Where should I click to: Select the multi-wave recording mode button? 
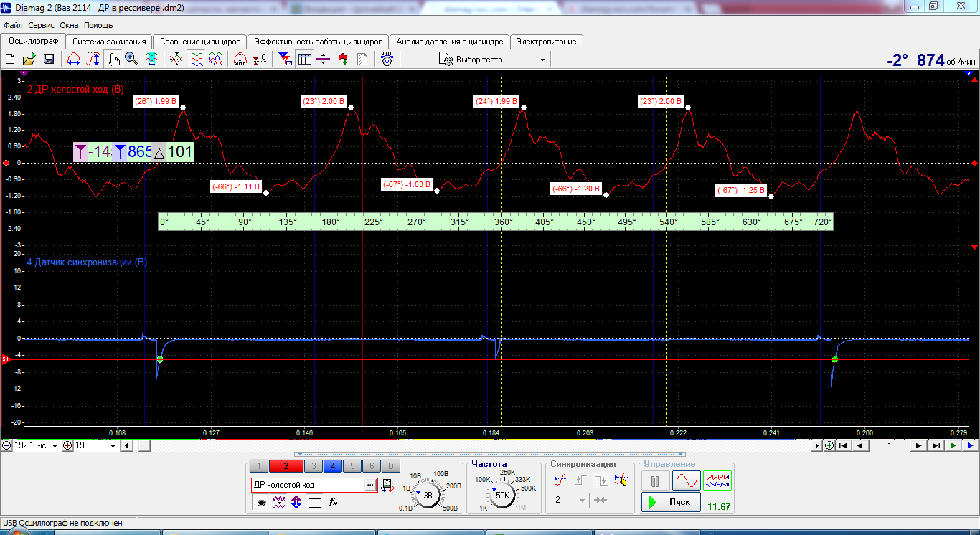click(x=717, y=481)
